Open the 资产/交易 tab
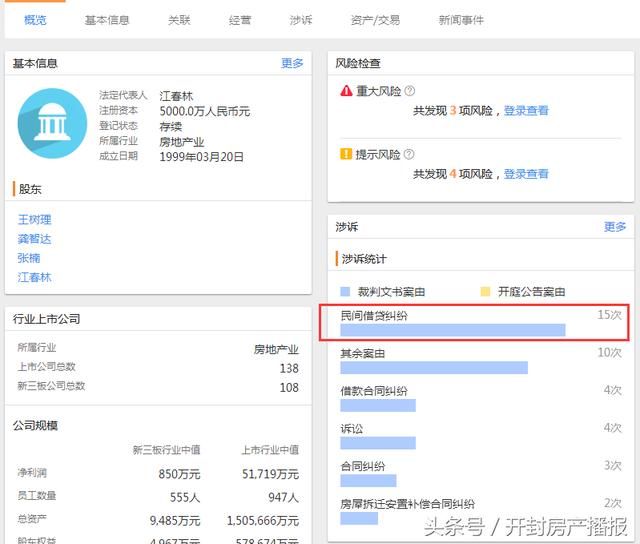The height and width of the screenshot is (544, 640). (x=376, y=20)
